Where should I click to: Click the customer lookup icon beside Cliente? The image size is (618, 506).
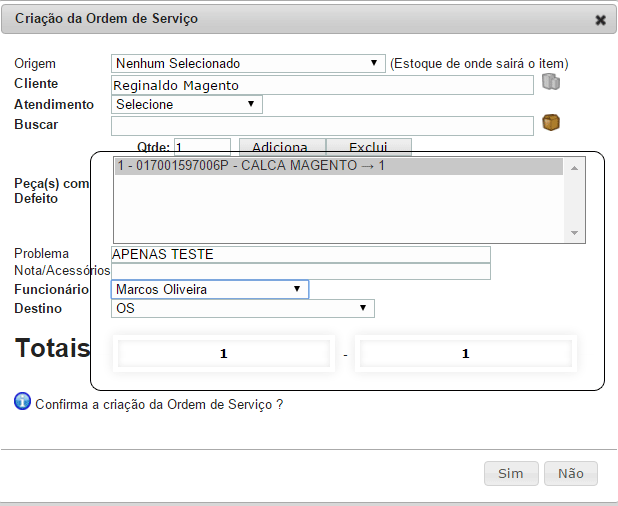tap(551, 82)
